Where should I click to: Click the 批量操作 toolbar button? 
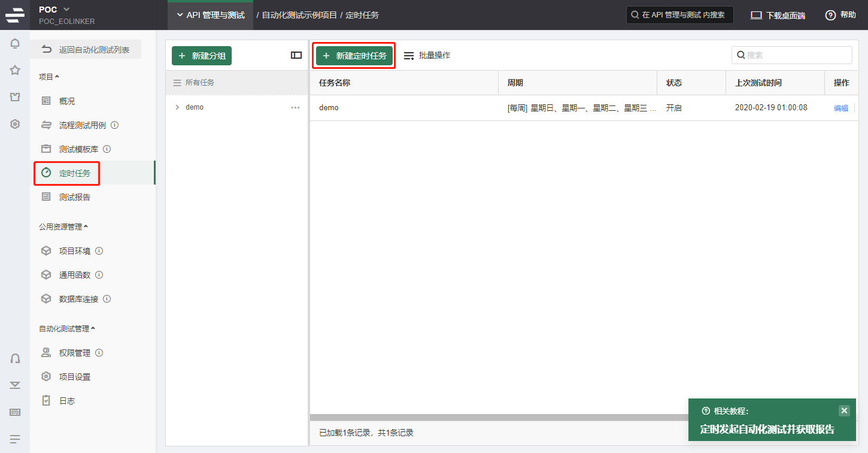coord(427,55)
